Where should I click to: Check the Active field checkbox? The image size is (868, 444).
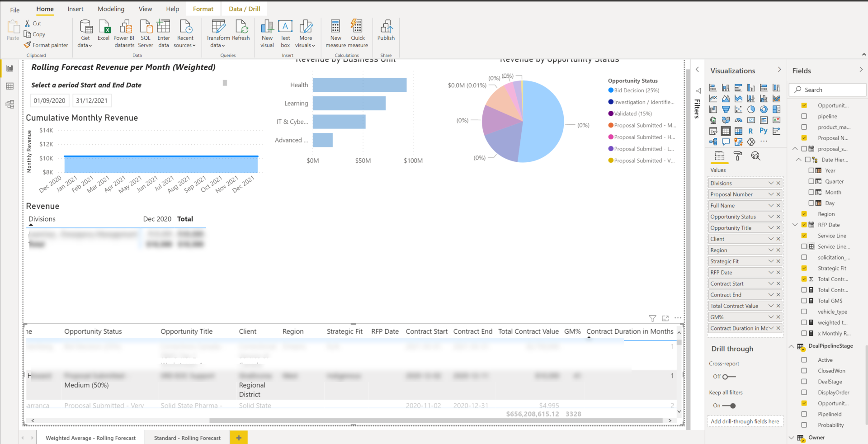click(804, 360)
